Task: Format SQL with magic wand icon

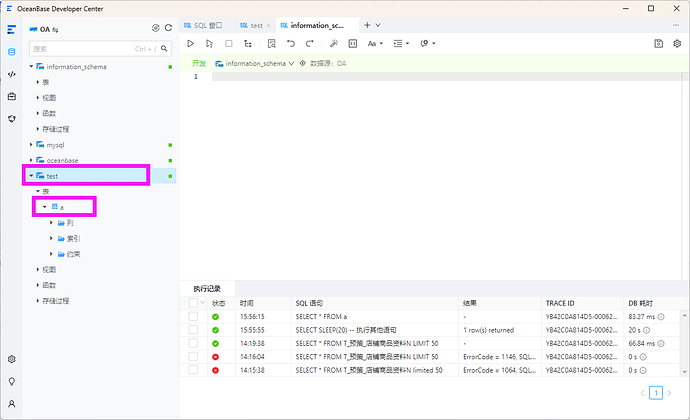Action: (x=334, y=43)
